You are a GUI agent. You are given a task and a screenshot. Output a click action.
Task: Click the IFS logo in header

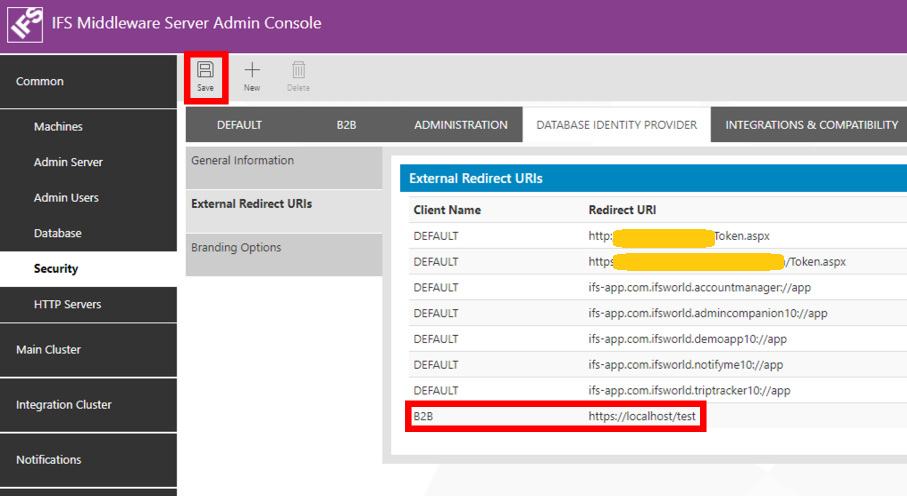[25, 25]
